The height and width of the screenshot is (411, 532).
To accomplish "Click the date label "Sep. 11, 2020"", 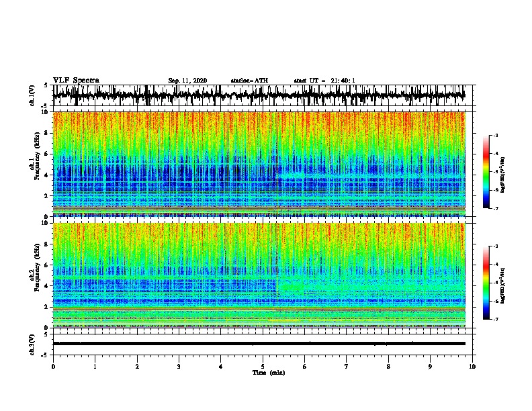I will 187,81.
